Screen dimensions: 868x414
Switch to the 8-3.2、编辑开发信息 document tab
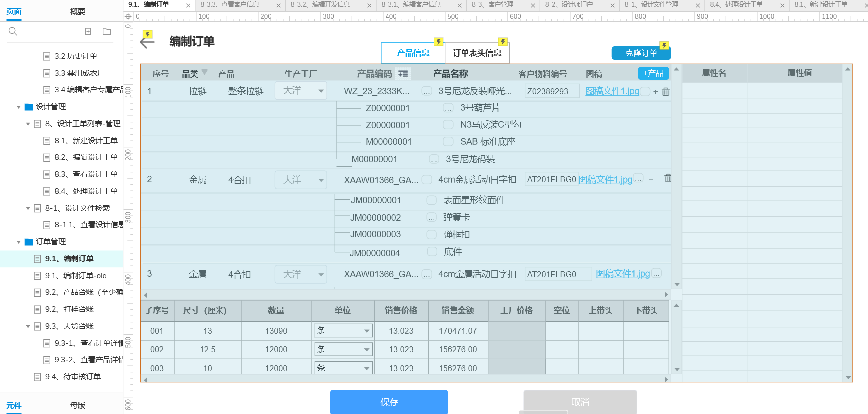click(320, 5)
